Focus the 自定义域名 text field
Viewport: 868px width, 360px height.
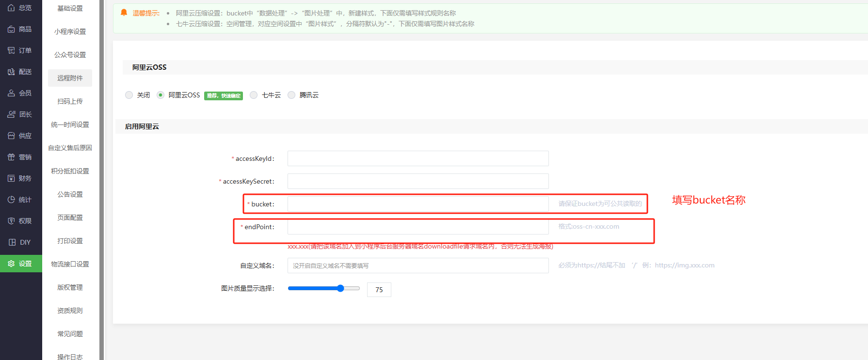coord(418,266)
